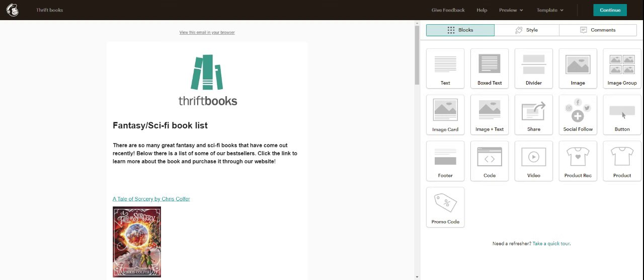Insert an Image Card block
Image resolution: width=644 pixels, height=280 pixels.
(445, 115)
